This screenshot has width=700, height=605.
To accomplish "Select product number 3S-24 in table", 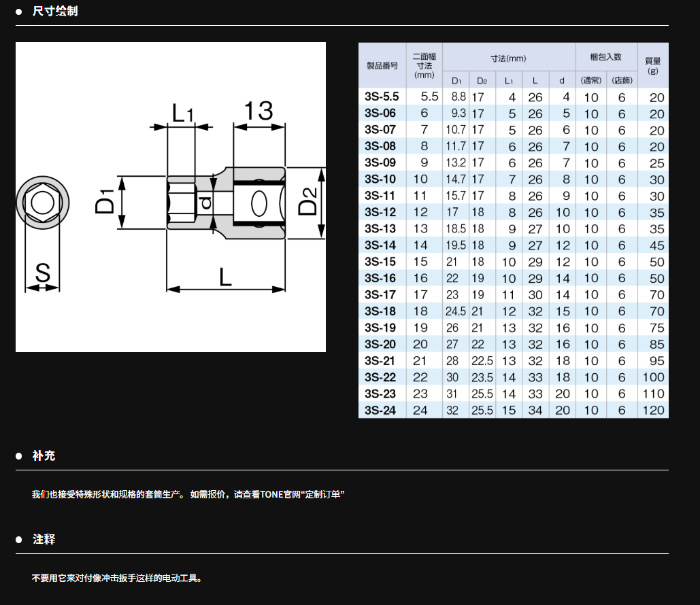I will 380,410.
